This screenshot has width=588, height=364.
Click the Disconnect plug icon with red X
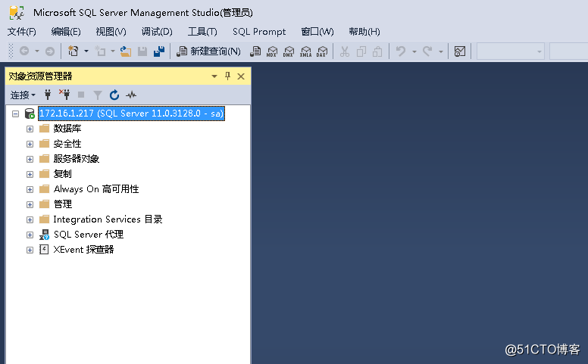pyautogui.click(x=64, y=95)
